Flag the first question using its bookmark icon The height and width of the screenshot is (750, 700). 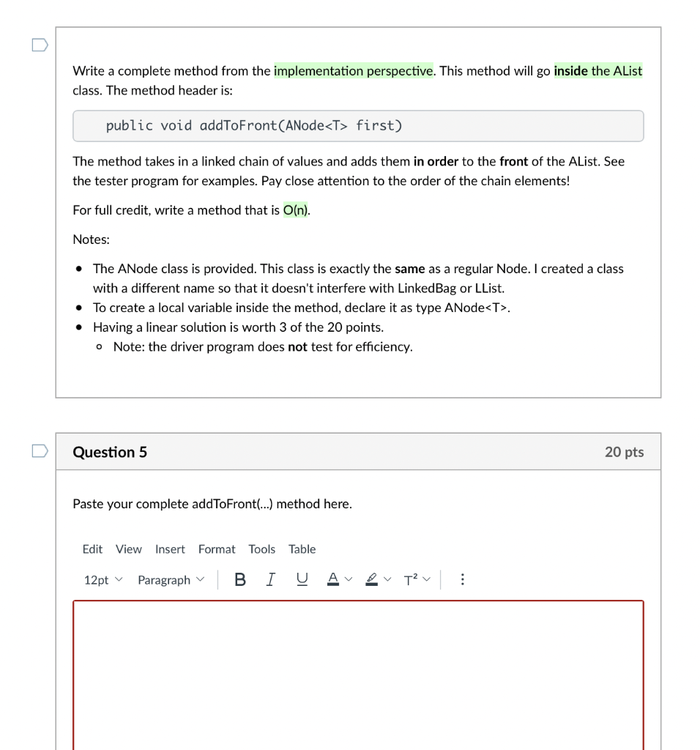pos(40,45)
